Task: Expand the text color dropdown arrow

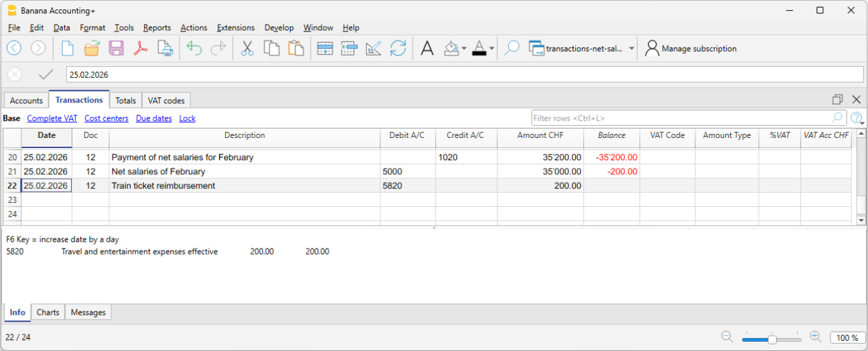Action: coord(492,48)
